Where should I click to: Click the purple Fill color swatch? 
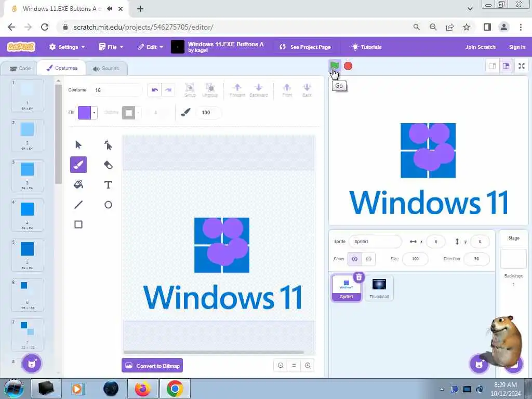pos(85,113)
